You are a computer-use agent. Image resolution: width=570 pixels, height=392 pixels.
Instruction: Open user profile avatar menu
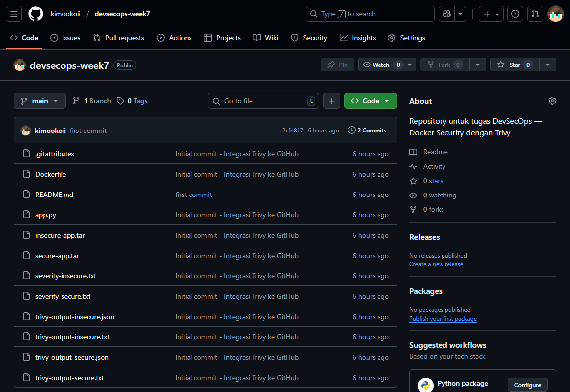coord(555,14)
